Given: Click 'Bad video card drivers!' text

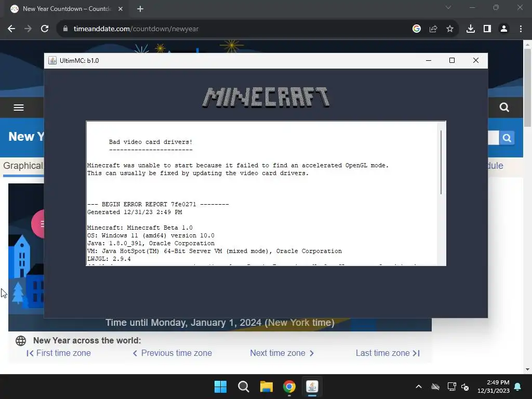Looking at the screenshot, I should (x=151, y=142).
